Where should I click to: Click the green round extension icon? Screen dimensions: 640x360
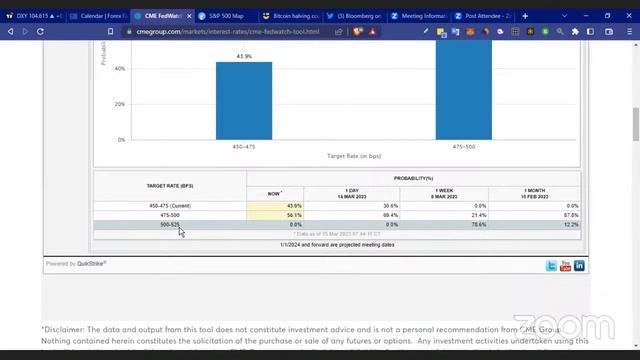click(545, 31)
